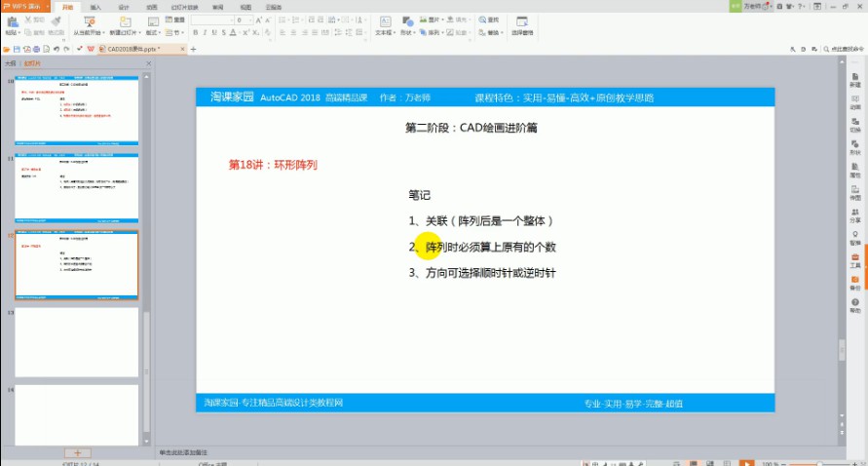Click the Undo arrow icon

(x=57, y=50)
